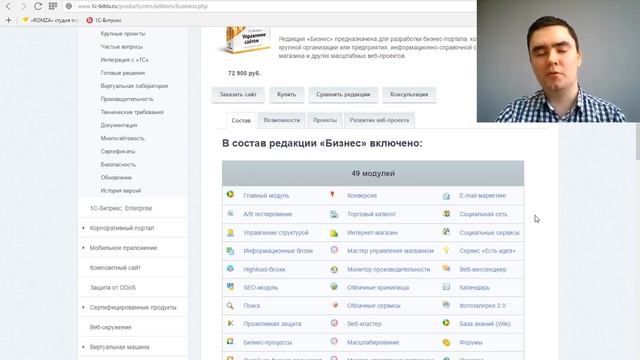The image size is (640, 360).
Task: Click the Социальная сеть icon
Action: [x=446, y=213]
